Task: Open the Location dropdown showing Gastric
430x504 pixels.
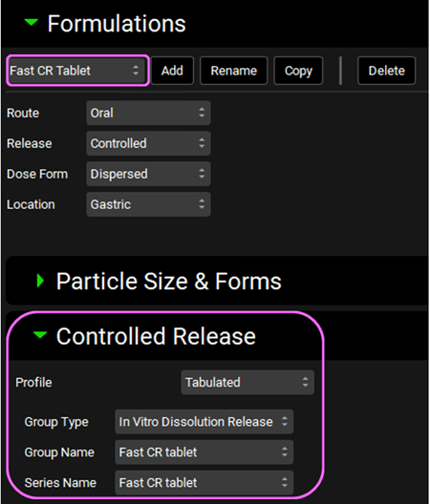Action: 148,204
